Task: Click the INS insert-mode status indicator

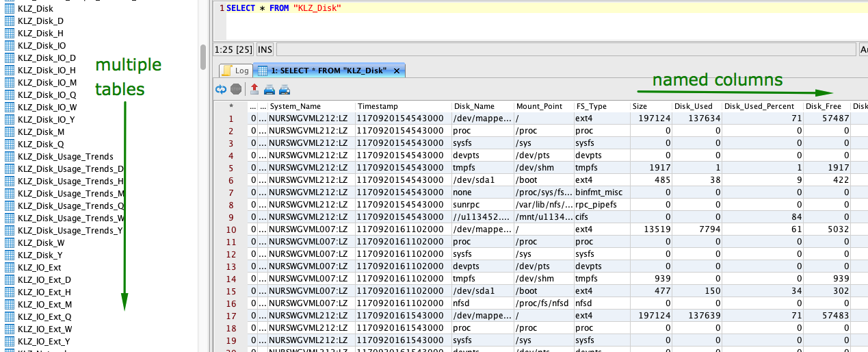Action: [265, 49]
